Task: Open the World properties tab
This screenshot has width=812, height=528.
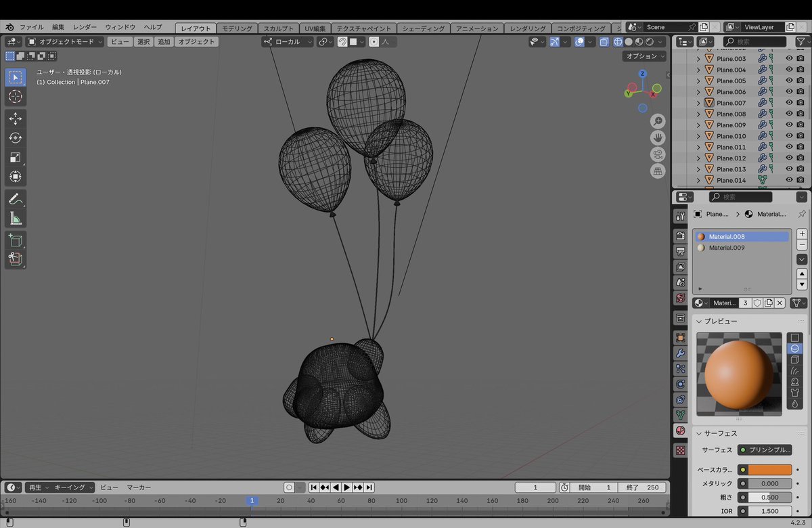Action: (x=681, y=298)
